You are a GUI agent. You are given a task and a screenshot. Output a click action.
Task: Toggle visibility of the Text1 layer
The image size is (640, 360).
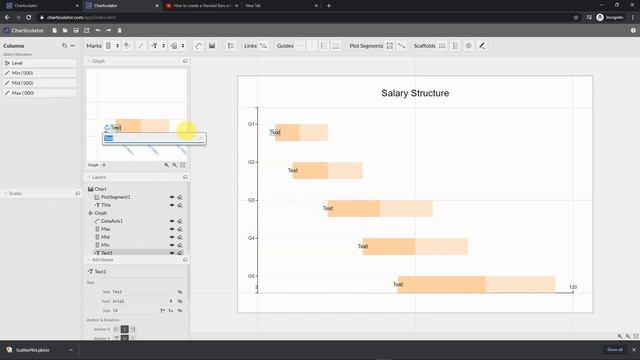click(x=172, y=253)
